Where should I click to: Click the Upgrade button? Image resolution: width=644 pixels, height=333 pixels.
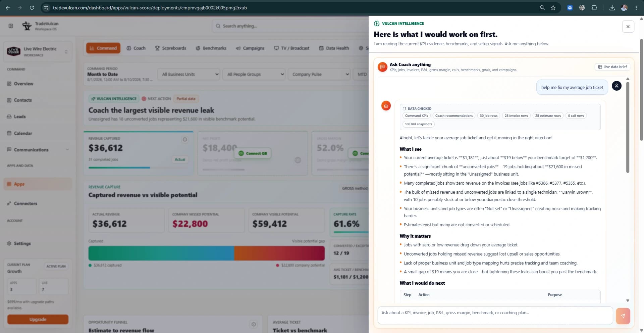click(38, 319)
